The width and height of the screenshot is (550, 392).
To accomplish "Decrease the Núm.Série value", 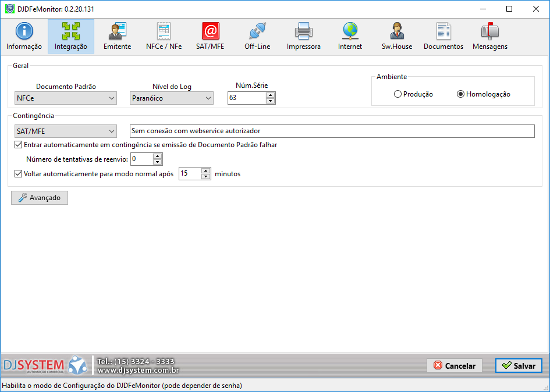I will pos(270,101).
